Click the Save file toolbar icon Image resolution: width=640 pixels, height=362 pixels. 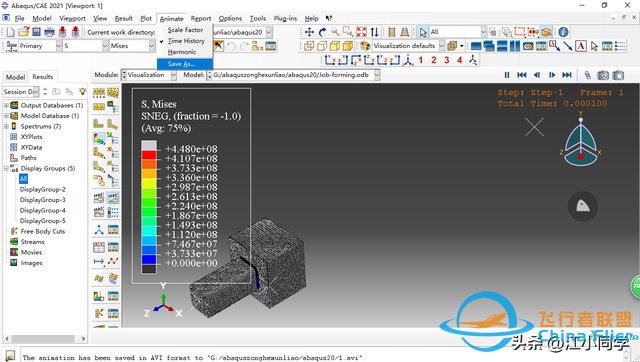tap(36, 32)
